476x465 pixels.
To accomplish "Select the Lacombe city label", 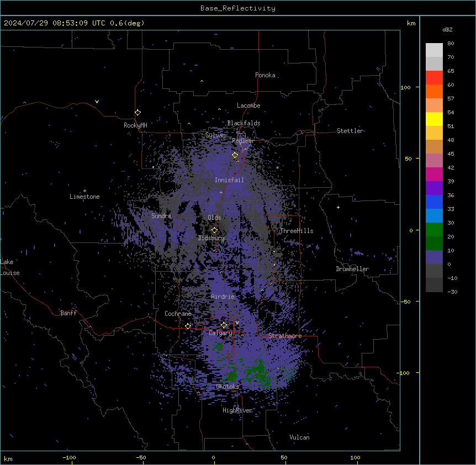I will coord(248,105).
